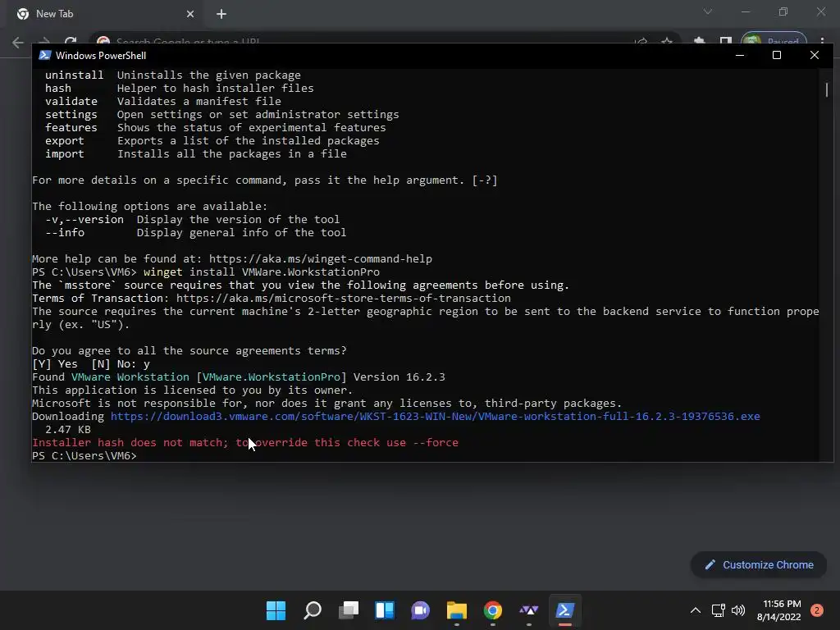
Task: Click the 'import' command row
Action: pyautogui.click(x=195, y=153)
